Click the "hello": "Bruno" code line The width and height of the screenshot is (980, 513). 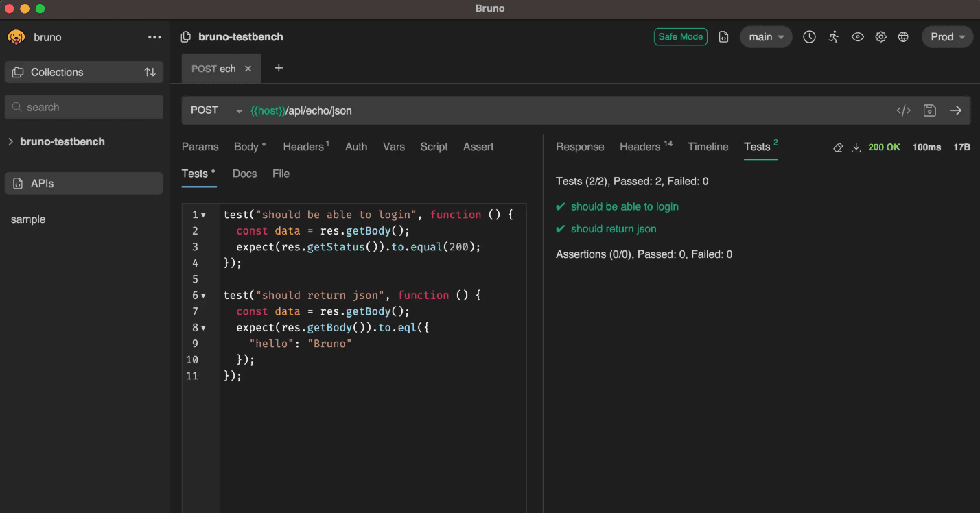301,344
